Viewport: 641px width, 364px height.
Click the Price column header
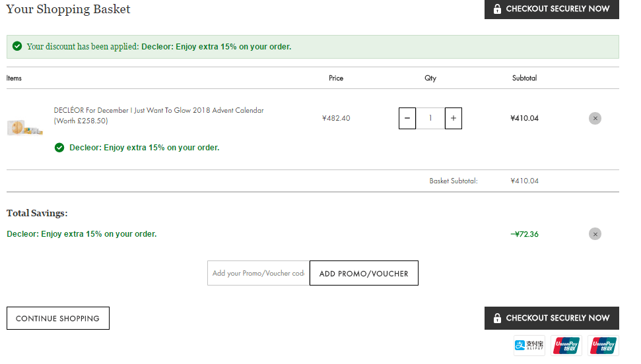pos(336,78)
